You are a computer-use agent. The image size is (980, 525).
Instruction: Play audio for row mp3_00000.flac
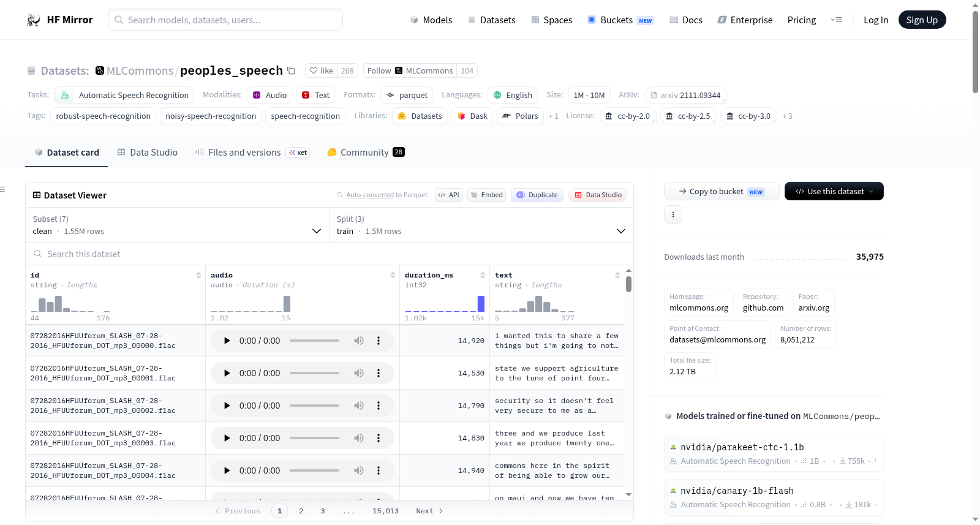[227, 341]
